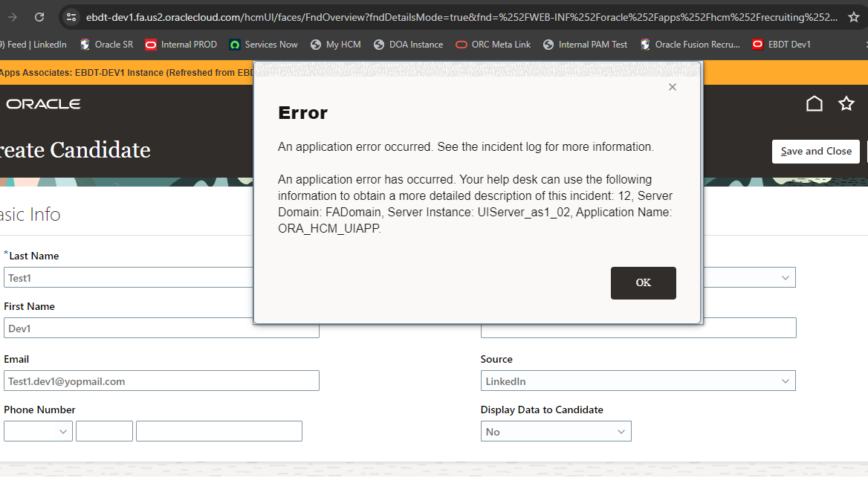Viewport: 868px width, 495px height.
Task: Open phone country code dropdown
Action: 38,431
